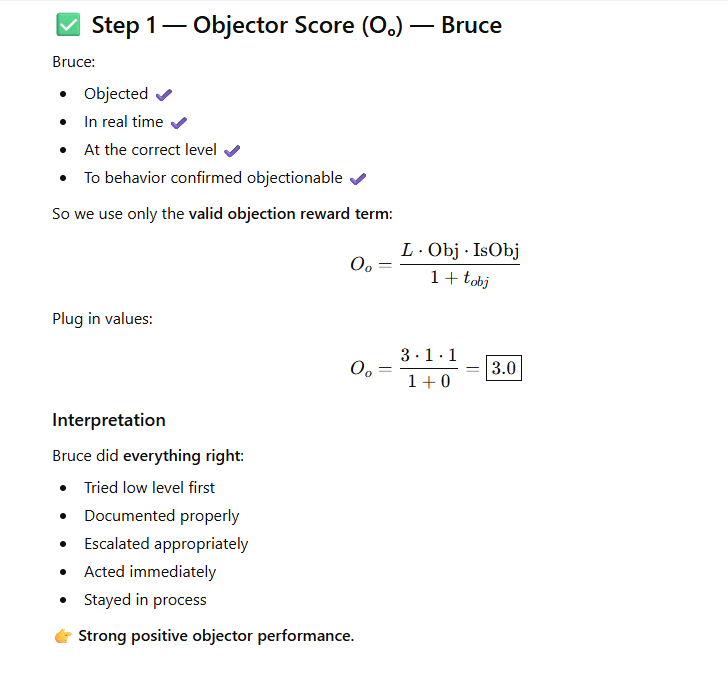Click the checkmark after "To behavior confirmed objectionable"
Viewport: 728px width, 677px height.
pos(358,178)
